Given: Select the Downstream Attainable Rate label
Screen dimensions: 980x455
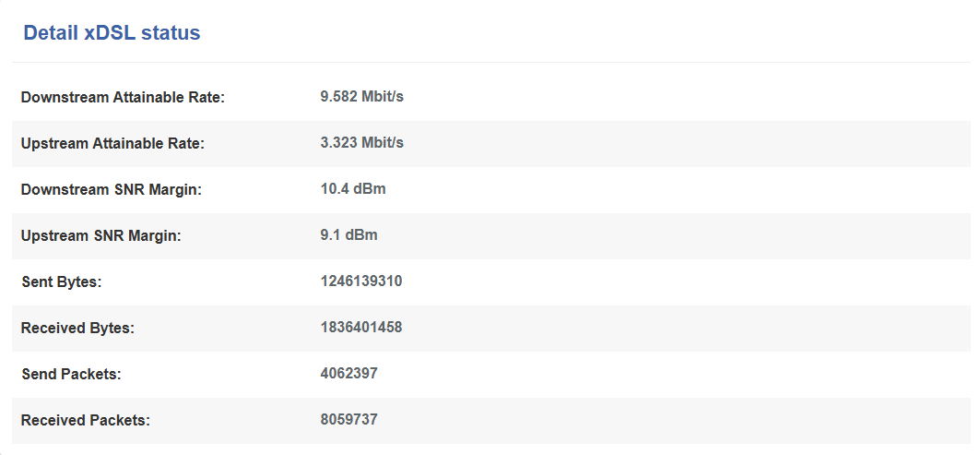Looking at the screenshot, I should point(123,98).
